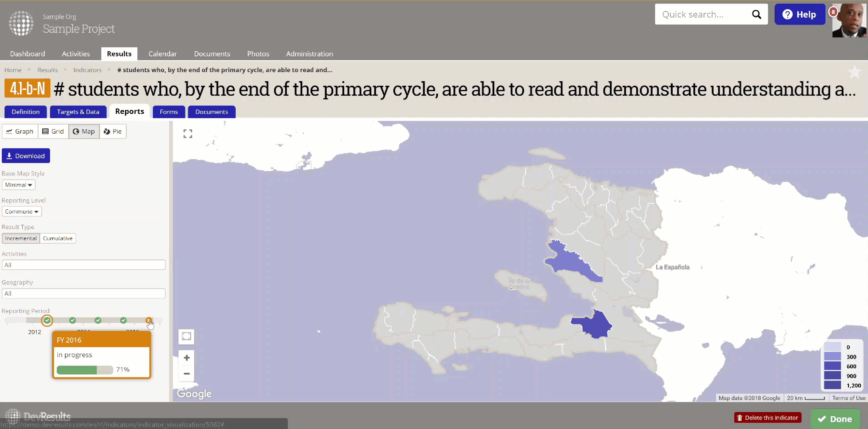Switch to Pie chart view

pyautogui.click(x=113, y=131)
